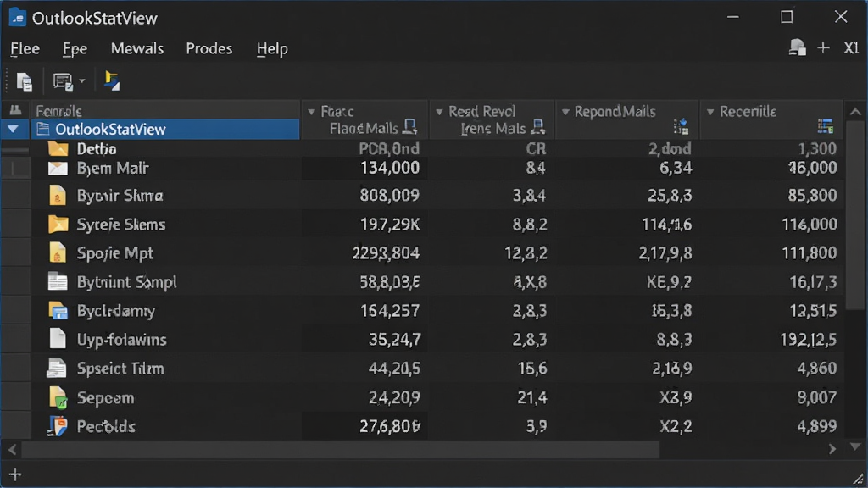Collapse the OutlookStatView tree node arrow
868x488 pixels.
coord(13,130)
